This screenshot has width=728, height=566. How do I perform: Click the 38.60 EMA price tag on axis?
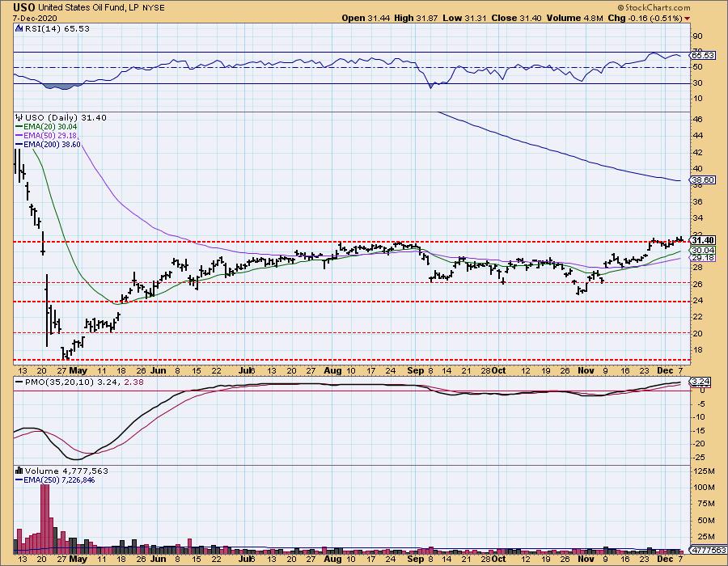(x=703, y=180)
